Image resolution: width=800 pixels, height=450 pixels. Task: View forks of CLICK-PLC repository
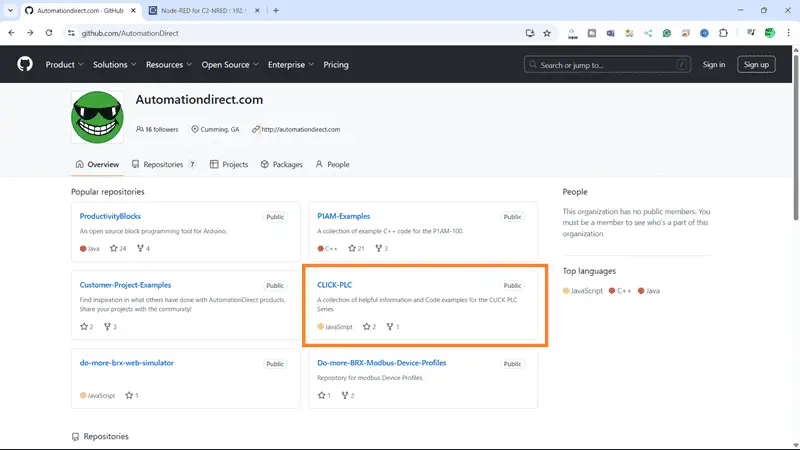[393, 327]
